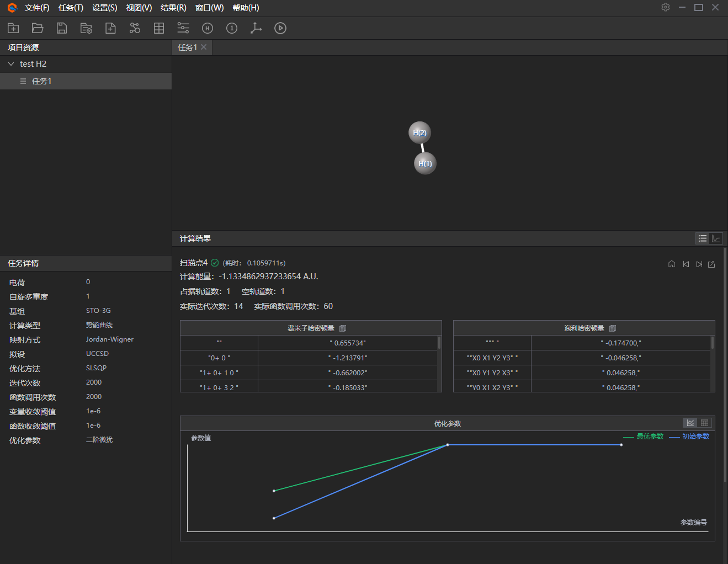Open parameter sliders settings icon
This screenshot has width=728, height=564.
coord(183,28)
